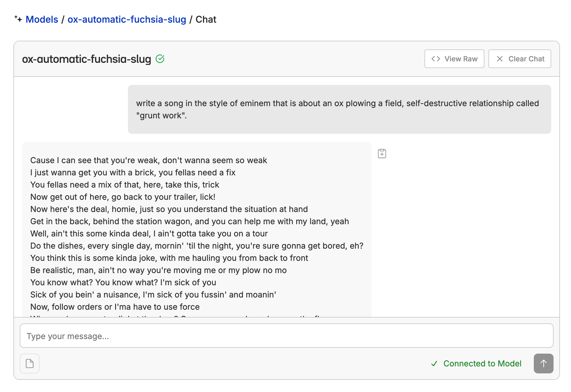
Task: Click the View Raw button
Action: [x=454, y=59]
